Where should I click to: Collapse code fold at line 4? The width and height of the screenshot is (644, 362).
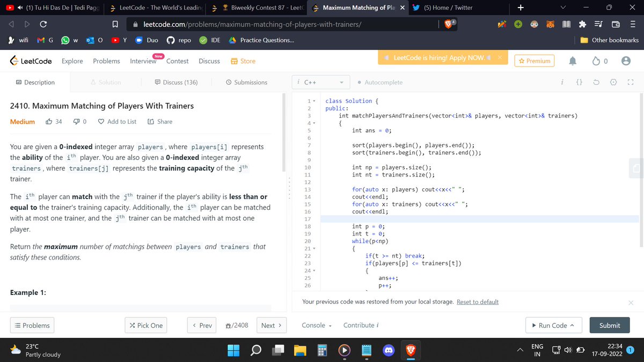click(314, 123)
